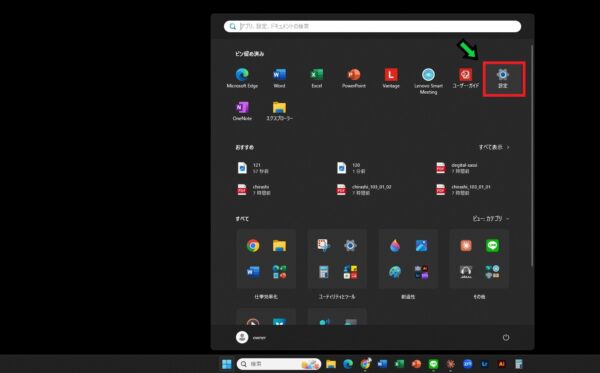Click the power button in Start menu

click(x=506, y=337)
